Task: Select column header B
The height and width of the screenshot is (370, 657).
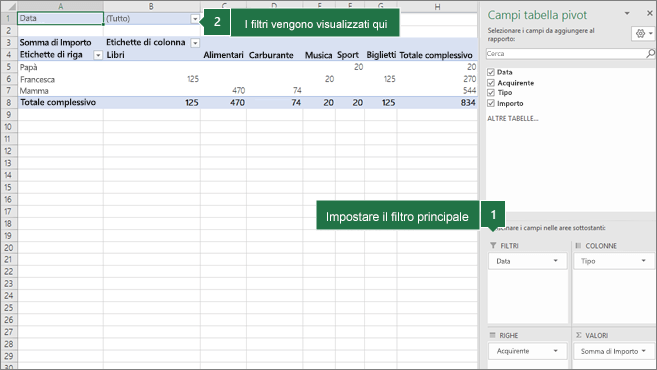Action: (x=152, y=6)
